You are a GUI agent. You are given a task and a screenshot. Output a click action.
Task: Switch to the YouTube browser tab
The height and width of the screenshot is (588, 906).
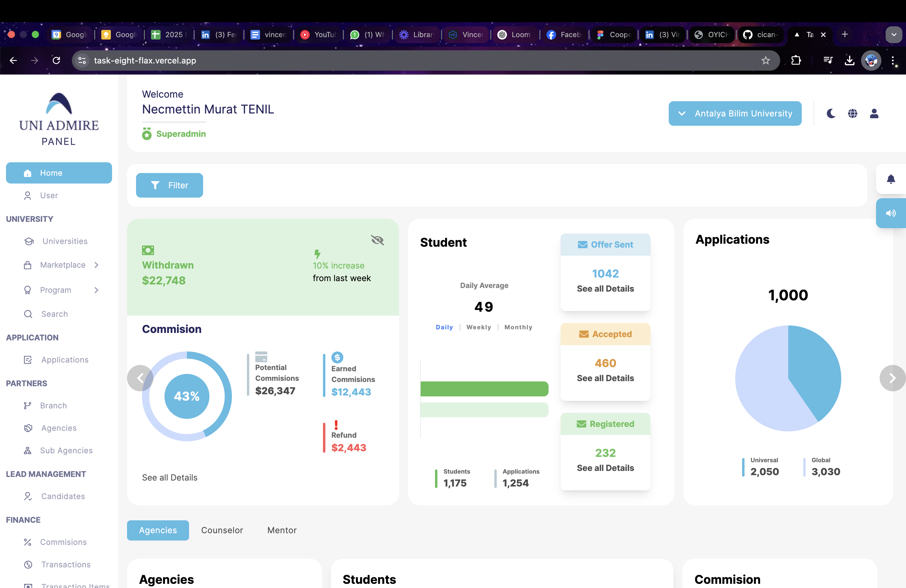click(x=318, y=35)
